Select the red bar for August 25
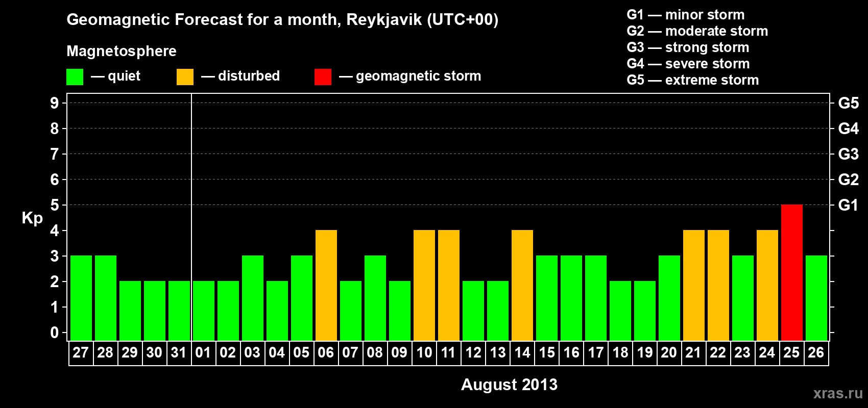 792,272
